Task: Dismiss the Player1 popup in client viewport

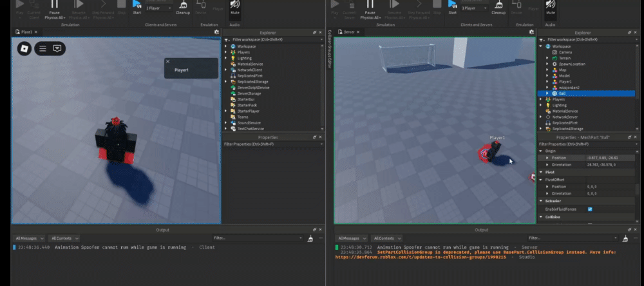Action: click(x=168, y=61)
